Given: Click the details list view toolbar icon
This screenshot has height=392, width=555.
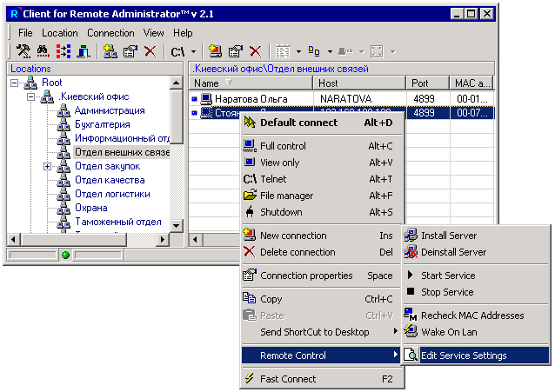Looking at the screenshot, I should pos(283,51).
